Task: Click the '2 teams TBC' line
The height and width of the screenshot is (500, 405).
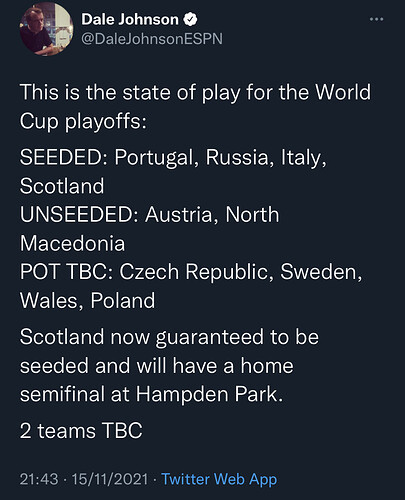Action: click(81, 431)
